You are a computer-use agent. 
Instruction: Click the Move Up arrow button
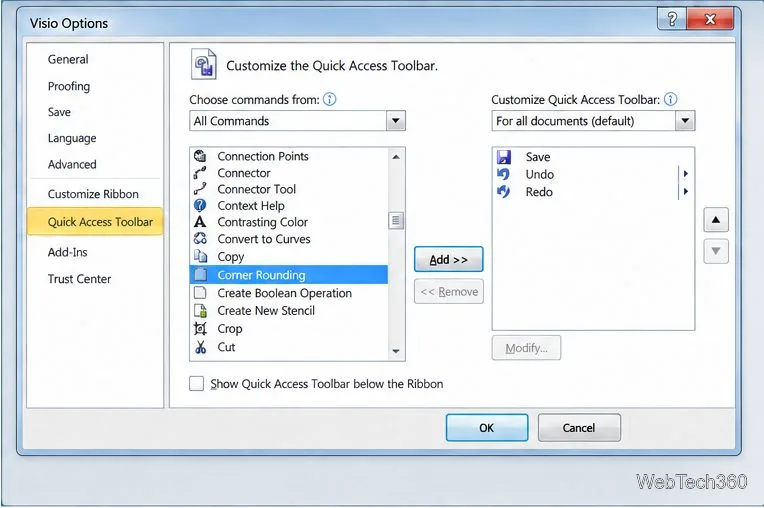tap(716, 220)
